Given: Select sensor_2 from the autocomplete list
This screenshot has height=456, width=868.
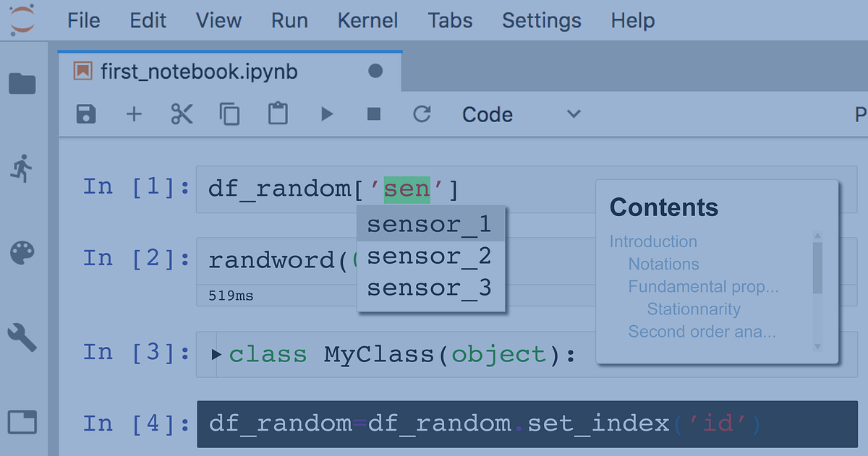Looking at the screenshot, I should pos(430,255).
